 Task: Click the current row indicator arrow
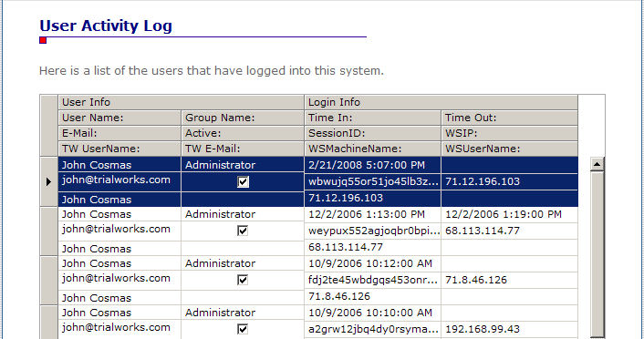pos(48,181)
